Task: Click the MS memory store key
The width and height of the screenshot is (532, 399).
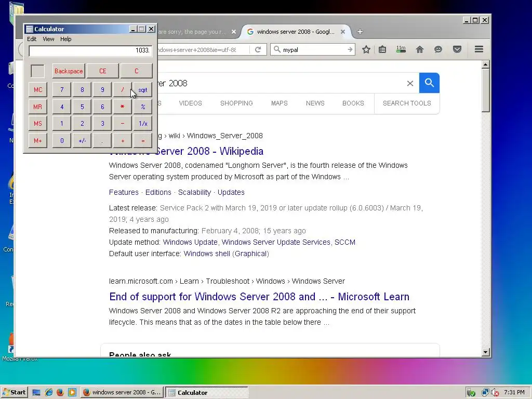Action: coord(37,124)
